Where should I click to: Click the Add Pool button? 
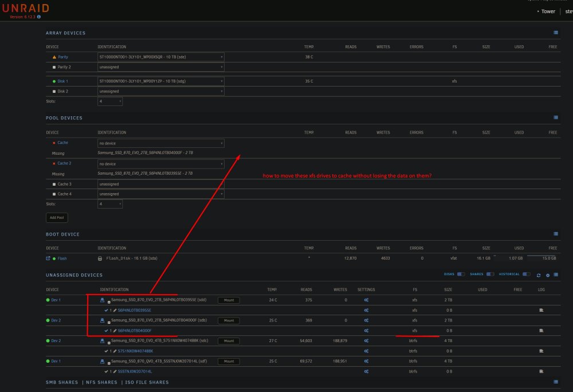[x=57, y=218]
